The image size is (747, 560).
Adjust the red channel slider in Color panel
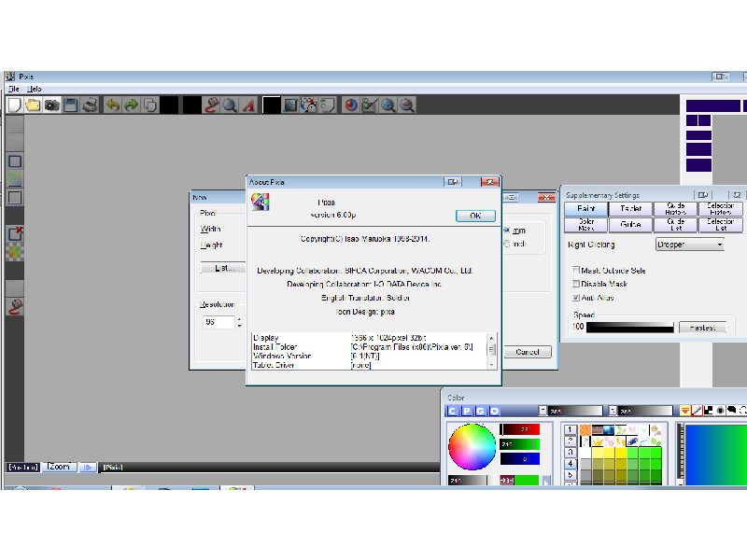(520, 429)
